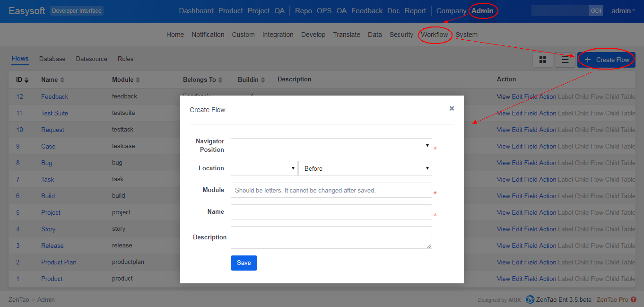Sort table by ID column arrows
The width and height of the screenshot is (644, 307).
26,80
